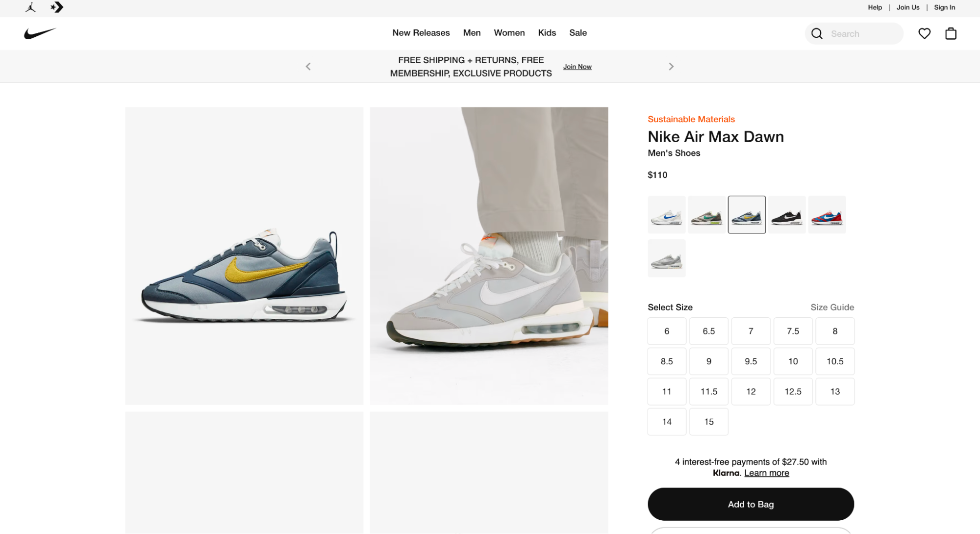This screenshot has height=534, width=980.
Task: Choose size 12.5
Action: click(x=793, y=392)
